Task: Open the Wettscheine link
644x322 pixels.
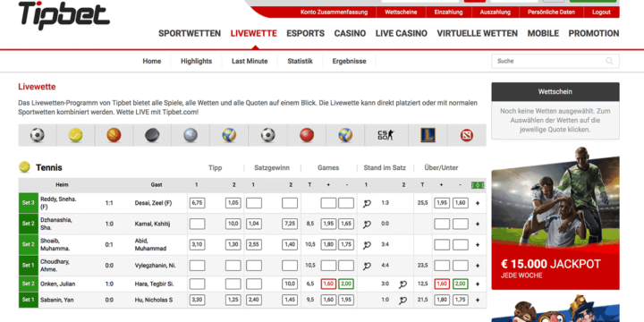Action: coord(401,13)
